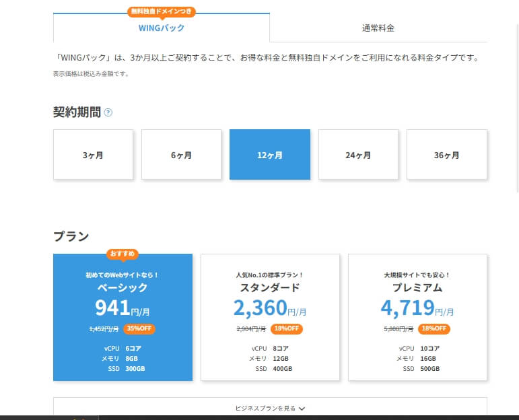The width and height of the screenshot is (519, 420).
Task: Select the 3ヶ月 contract period
Action: [93, 155]
